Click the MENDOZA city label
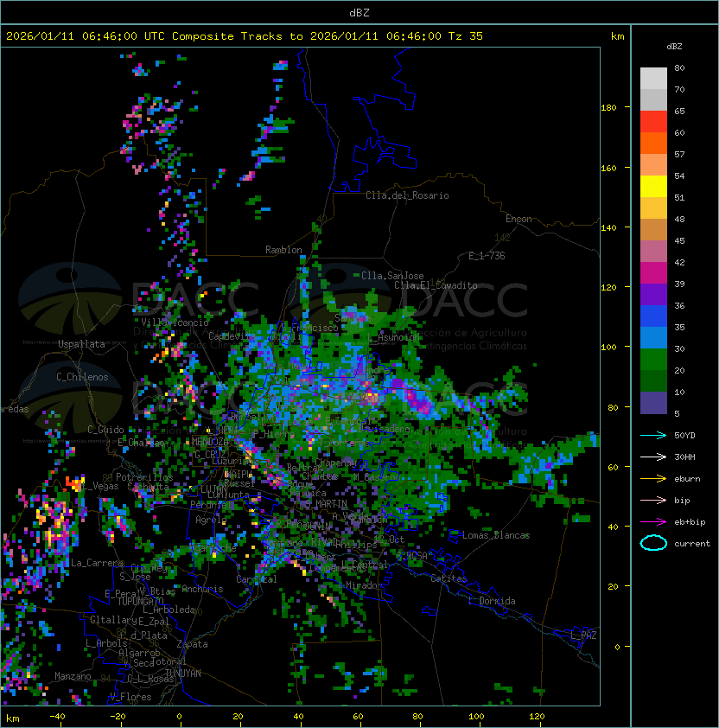The height and width of the screenshot is (728, 719). [x=210, y=441]
